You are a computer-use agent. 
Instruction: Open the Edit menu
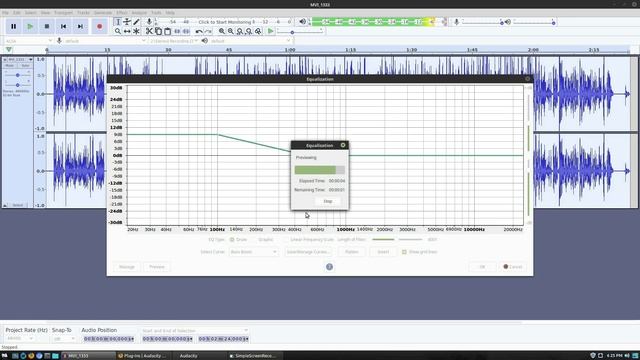click(17, 13)
